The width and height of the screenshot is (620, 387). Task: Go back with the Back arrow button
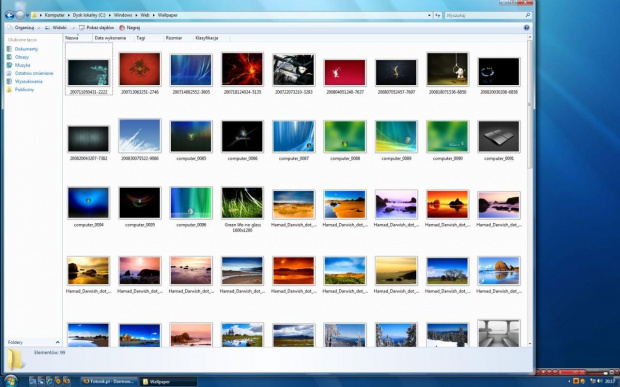[x=9, y=15]
